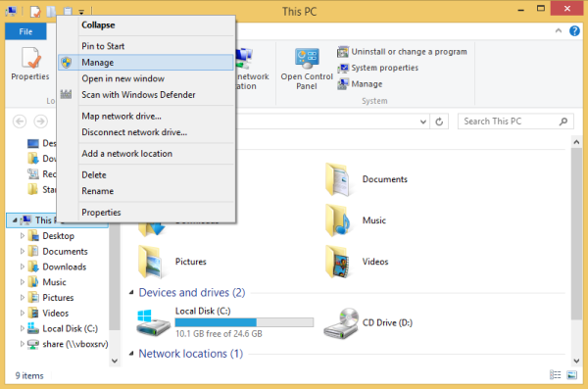This screenshot has width=588, height=389.
Task: Select Local Disk (C:) drive icon
Action: (x=154, y=322)
